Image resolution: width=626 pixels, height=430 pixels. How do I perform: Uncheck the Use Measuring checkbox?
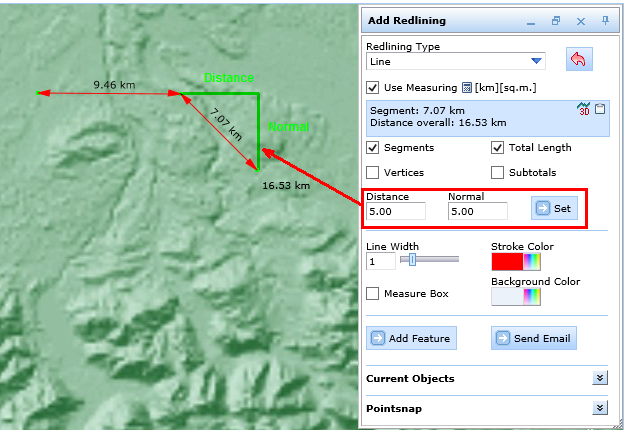[372, 87]
